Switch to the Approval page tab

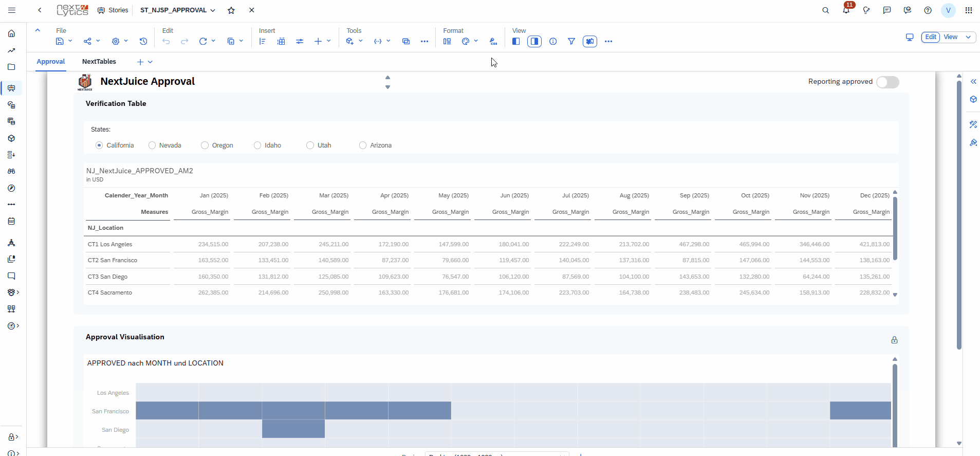coord(51,62)
